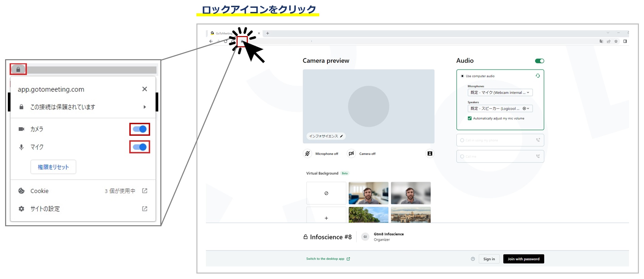The width and height of the screenshot is (644, 279).
Task: Choose the blue living room background thumbnail
Action: pyautogui.click(x=368, y=193)
